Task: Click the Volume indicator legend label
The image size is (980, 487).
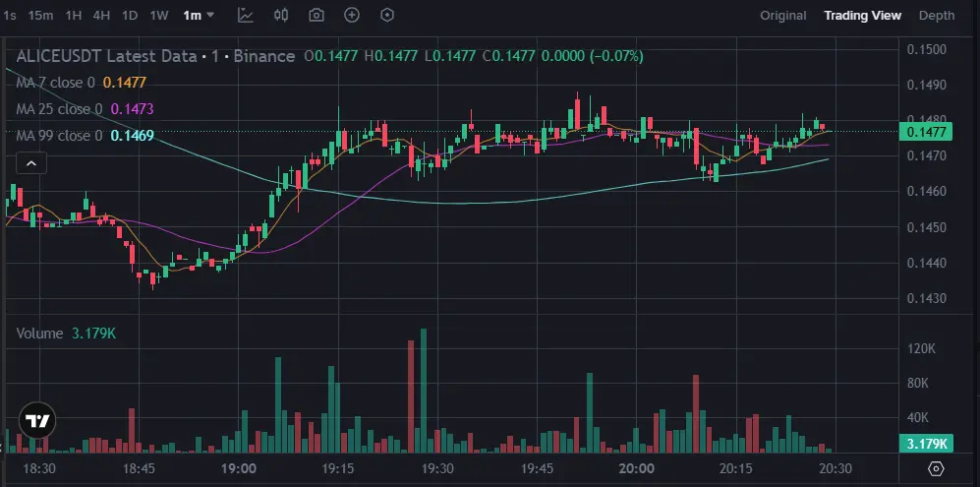Action: tap(39, 334)
